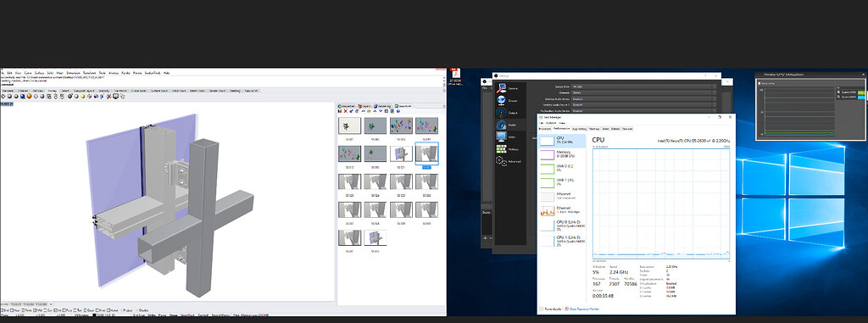Select the Video icon in OBS Settings
Viewport: 868px width, 323px height.
tap(501, 136)
